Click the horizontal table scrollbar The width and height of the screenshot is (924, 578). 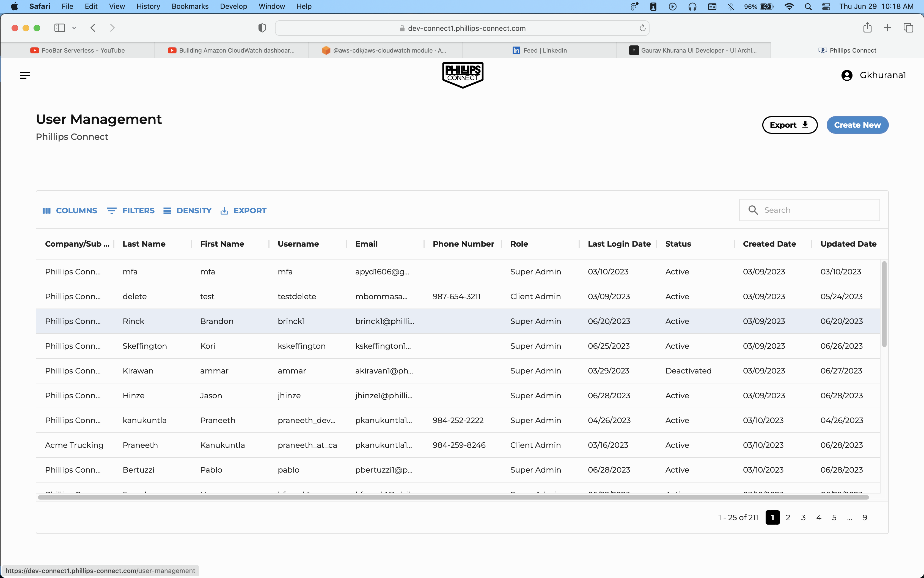[453, 497]
